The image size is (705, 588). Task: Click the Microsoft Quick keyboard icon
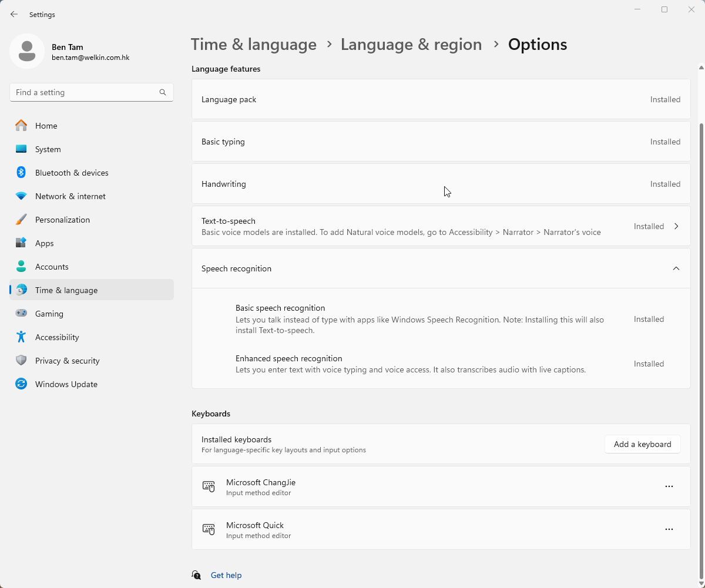point(209,529)
